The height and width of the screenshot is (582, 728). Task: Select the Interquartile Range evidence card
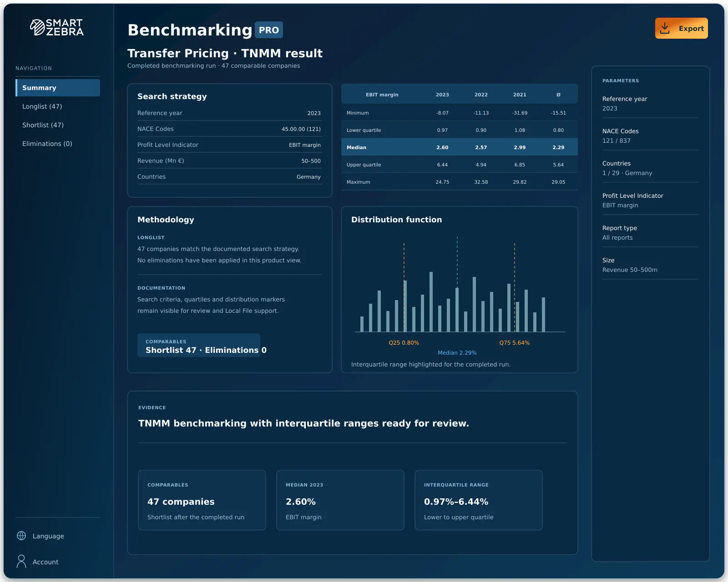click(479, 500)
